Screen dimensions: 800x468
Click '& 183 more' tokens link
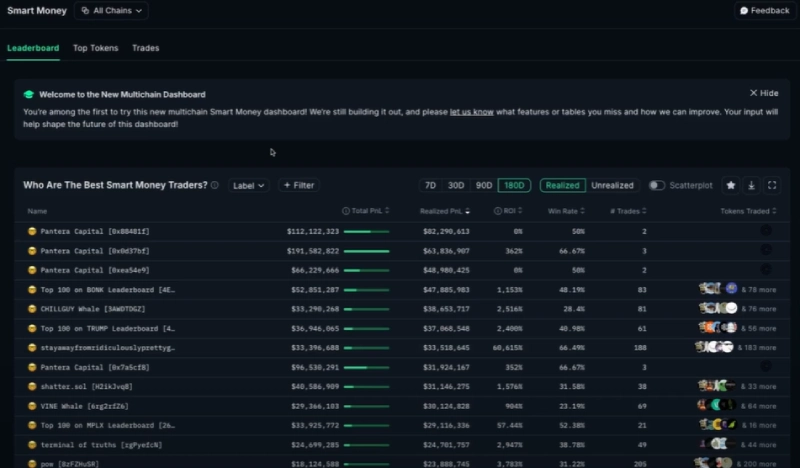(757, 348)
